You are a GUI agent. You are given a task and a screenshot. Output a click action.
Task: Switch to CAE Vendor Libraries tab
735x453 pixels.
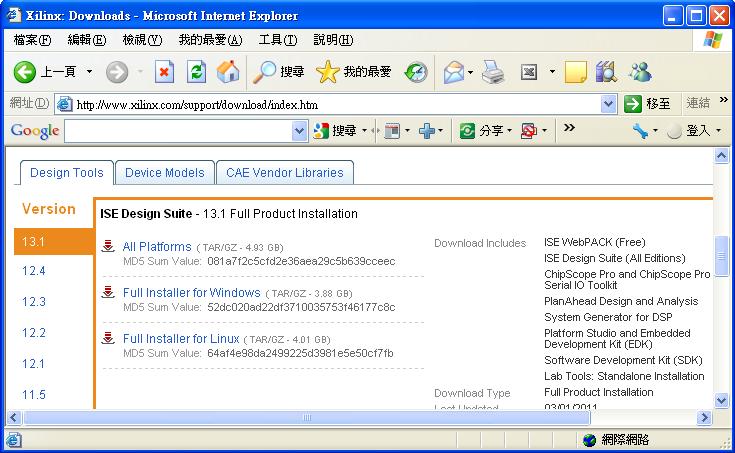tap(284, 173)
